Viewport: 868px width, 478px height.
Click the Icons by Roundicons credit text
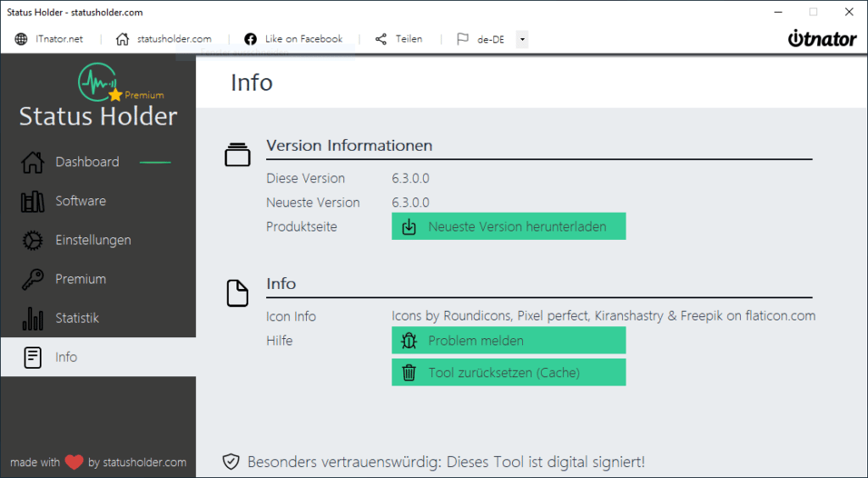[x=604, y=316]
